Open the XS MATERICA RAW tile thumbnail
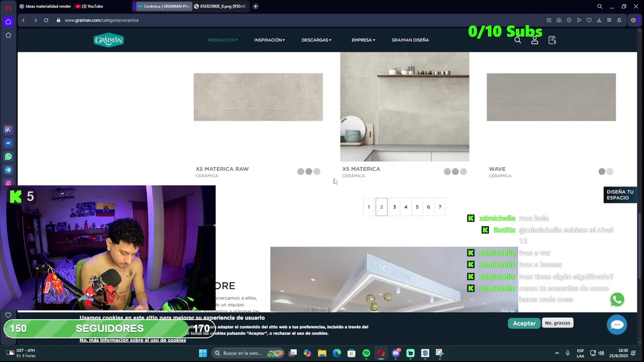This screenshot has width=644, height=362. (258, 97)
